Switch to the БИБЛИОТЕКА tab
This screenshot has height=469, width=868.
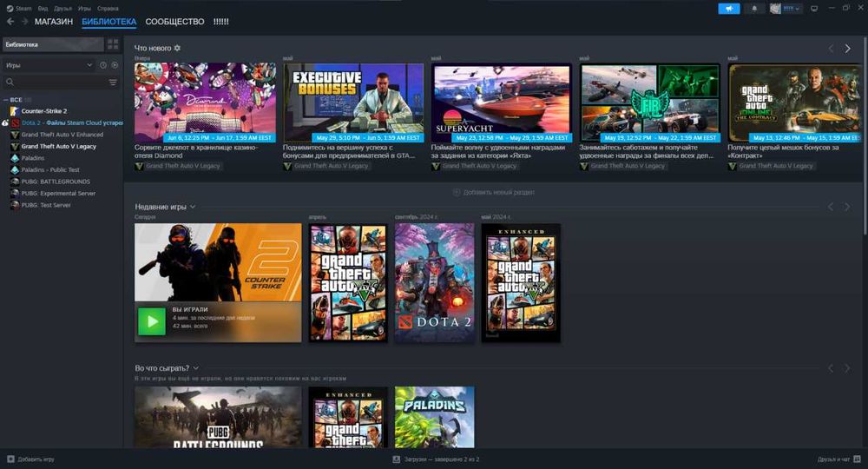[109, 22]
